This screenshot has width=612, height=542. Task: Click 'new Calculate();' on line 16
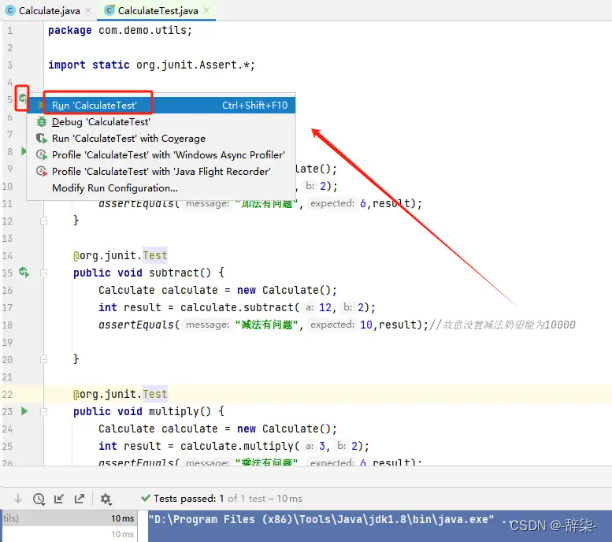287,290
